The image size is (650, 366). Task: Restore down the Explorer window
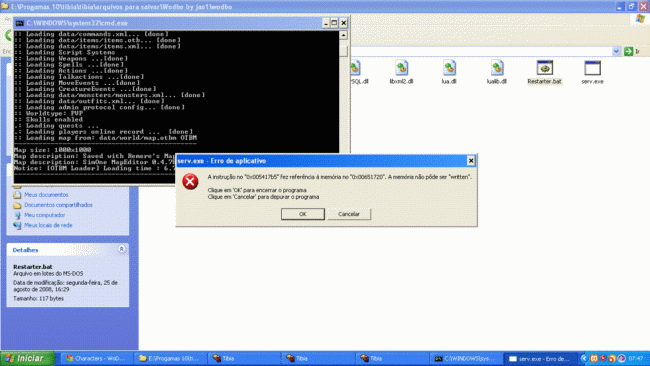(x=631, y=6)
